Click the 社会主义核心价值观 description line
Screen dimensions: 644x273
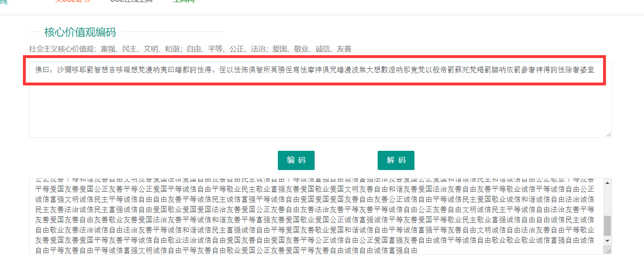tap(190, 49)
